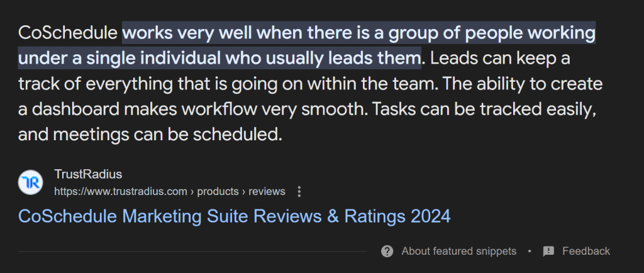Click the Feedback text link
The width and height of the screenshot is (644, 273).
click(x=586, y=251)
